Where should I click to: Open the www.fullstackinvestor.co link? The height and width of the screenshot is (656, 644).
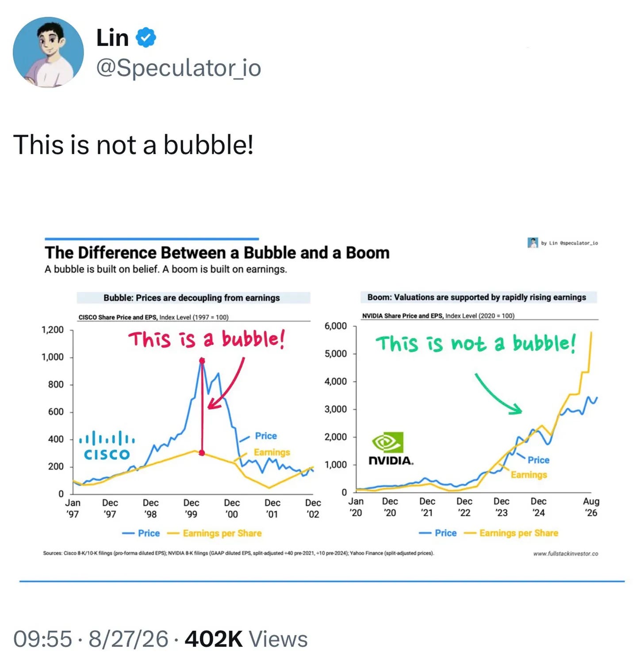(566, 553)
